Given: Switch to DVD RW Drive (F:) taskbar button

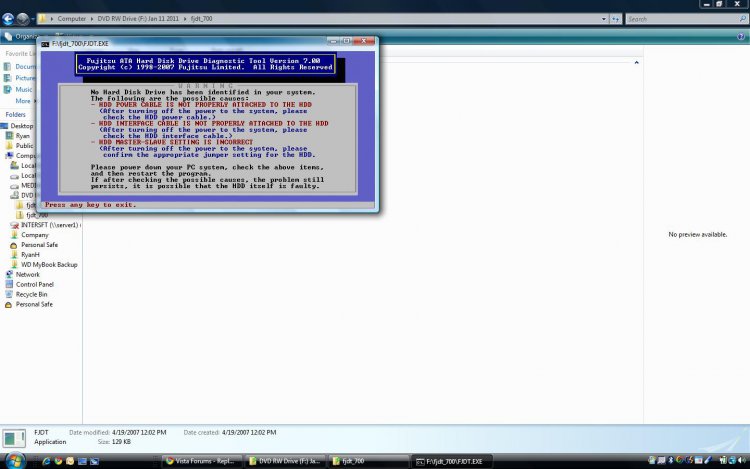Looking at the screenshot, I should [286, 461].
